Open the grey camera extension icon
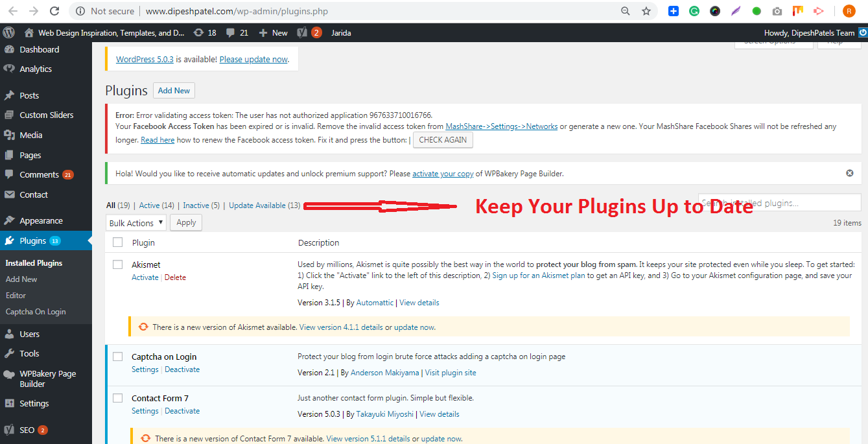Viewport: 868px width, 444px height. pyautogui.click(x=777, y=11)
